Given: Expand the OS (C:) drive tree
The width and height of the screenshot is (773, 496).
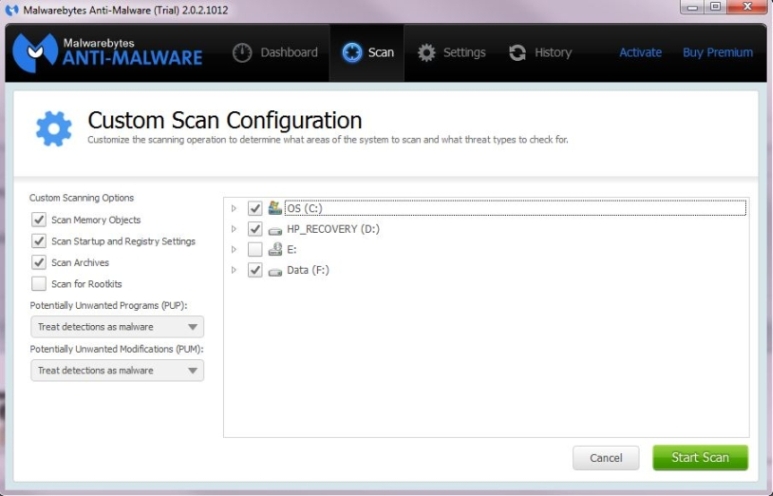Looking at the screenshot, I should point(234,208).
